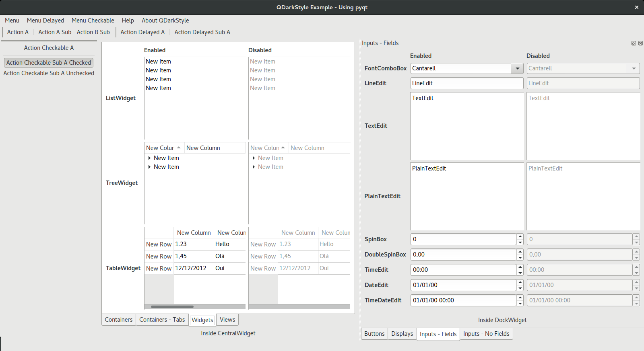Click the Action A toolbar button
The image size is (644, 351).
[x=18, y=32]
